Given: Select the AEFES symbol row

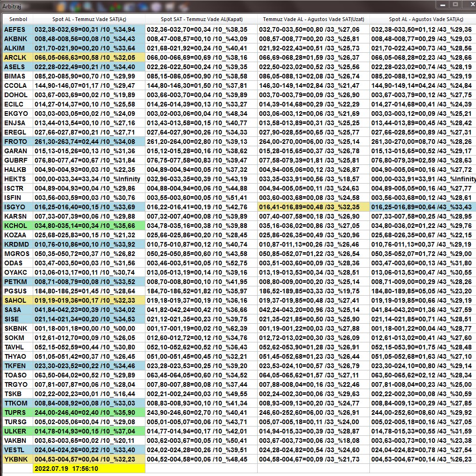Looking at the screenshot, I should click(18, 29).
